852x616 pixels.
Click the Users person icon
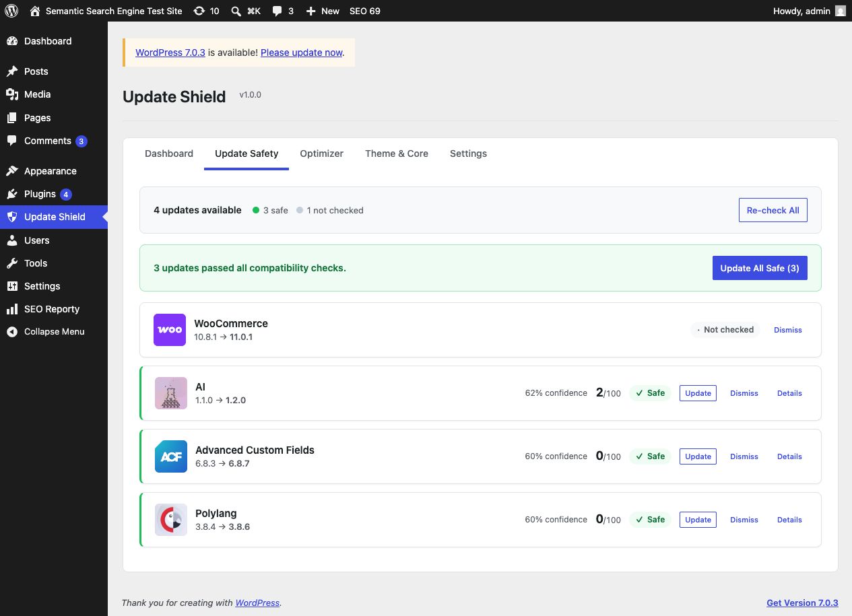[12, 240]
